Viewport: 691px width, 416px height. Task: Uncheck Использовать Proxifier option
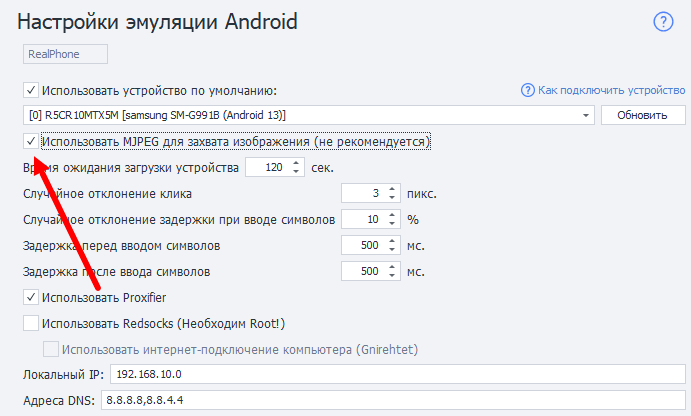tap(31, 297)
